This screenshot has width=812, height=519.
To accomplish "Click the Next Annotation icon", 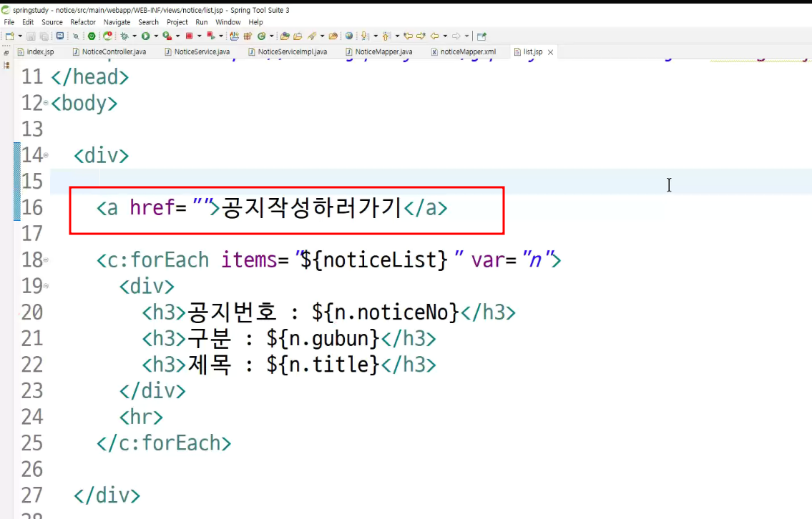I will pos(365,36).
